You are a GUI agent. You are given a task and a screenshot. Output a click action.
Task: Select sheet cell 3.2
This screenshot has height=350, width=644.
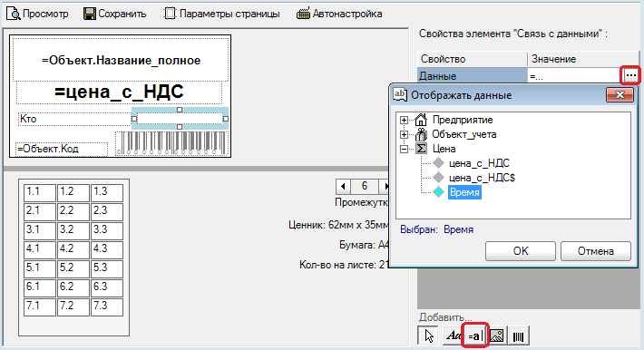click(73, 230)
